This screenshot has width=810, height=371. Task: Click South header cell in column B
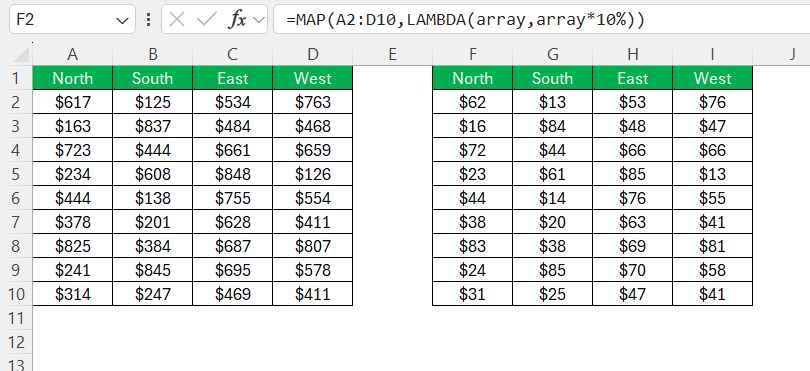[152, 78]
